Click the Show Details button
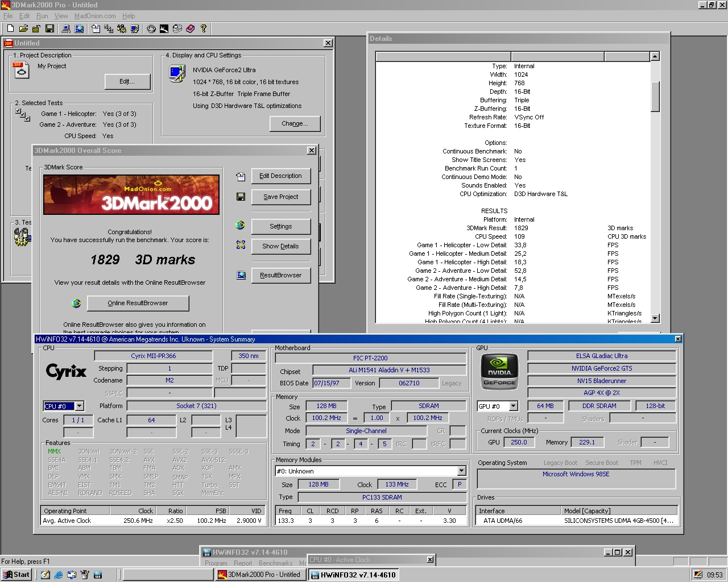 280,246
